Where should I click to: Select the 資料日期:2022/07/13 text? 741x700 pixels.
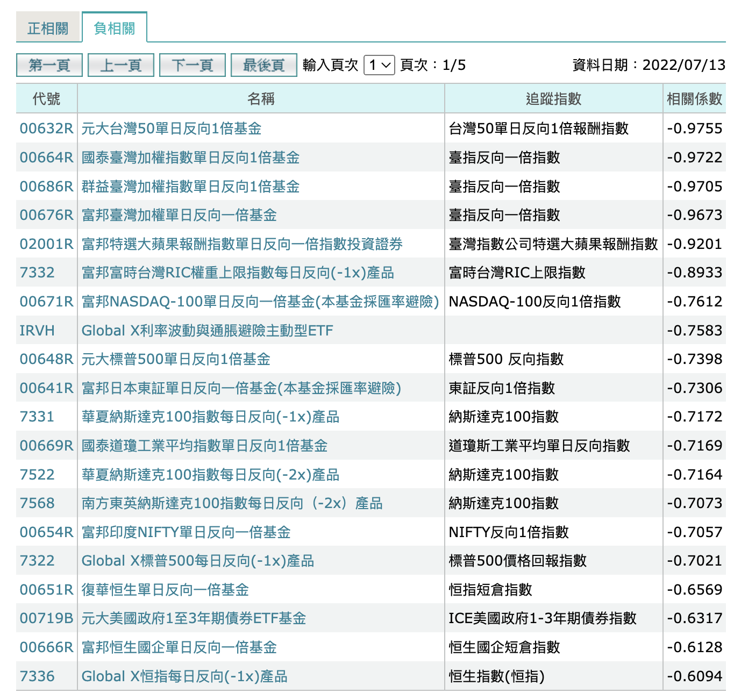click(x=649, y=65)
